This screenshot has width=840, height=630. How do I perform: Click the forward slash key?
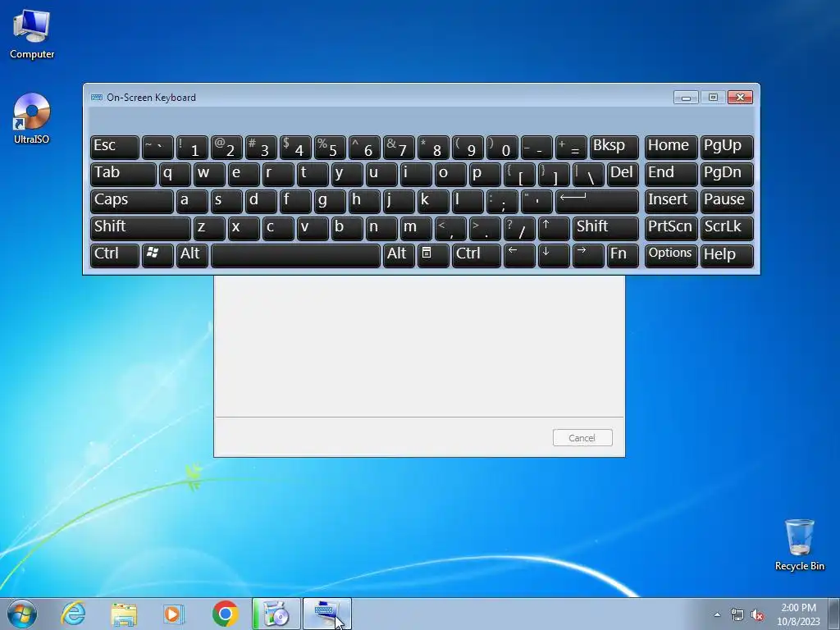click(519, 228)
